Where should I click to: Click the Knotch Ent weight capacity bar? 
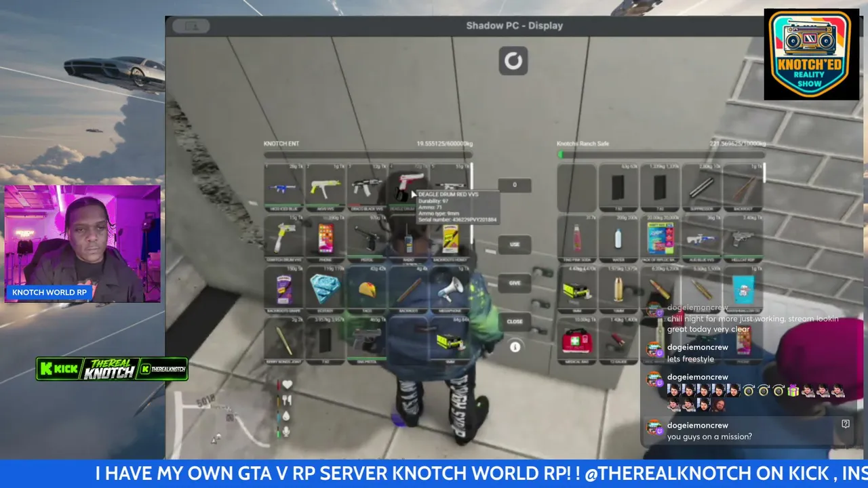pos(368,154)
